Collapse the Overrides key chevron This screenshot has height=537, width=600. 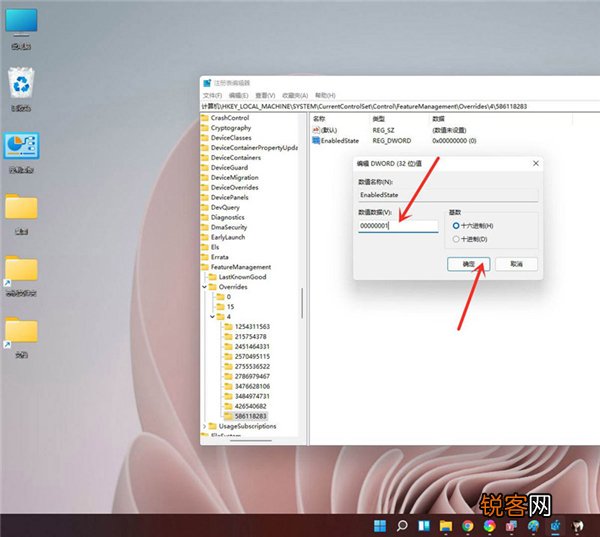(205, 287)
